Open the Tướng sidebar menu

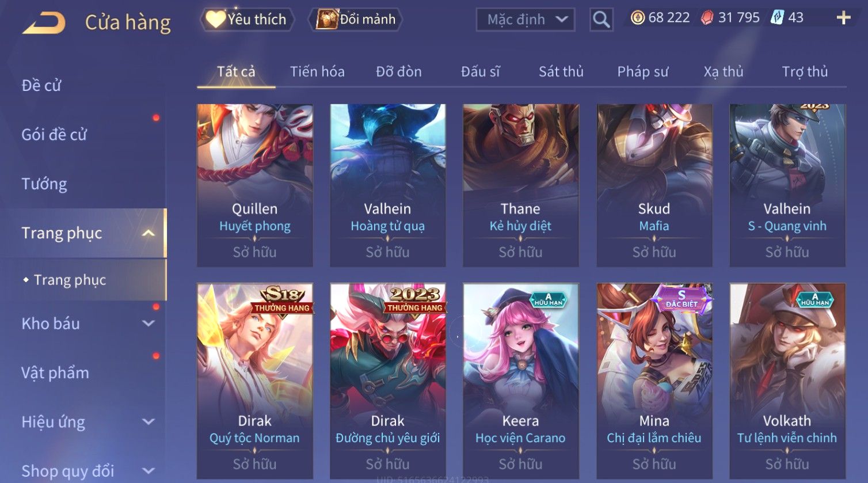click(44, 184)
